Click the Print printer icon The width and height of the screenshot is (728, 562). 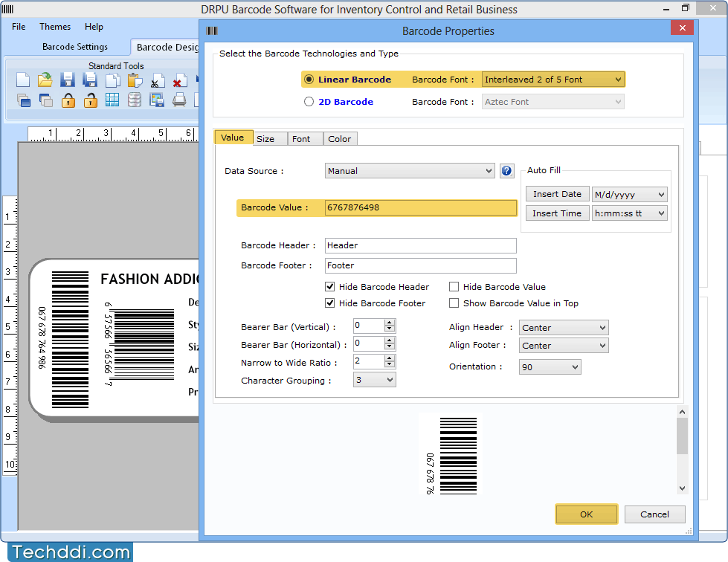click(179, 100)
